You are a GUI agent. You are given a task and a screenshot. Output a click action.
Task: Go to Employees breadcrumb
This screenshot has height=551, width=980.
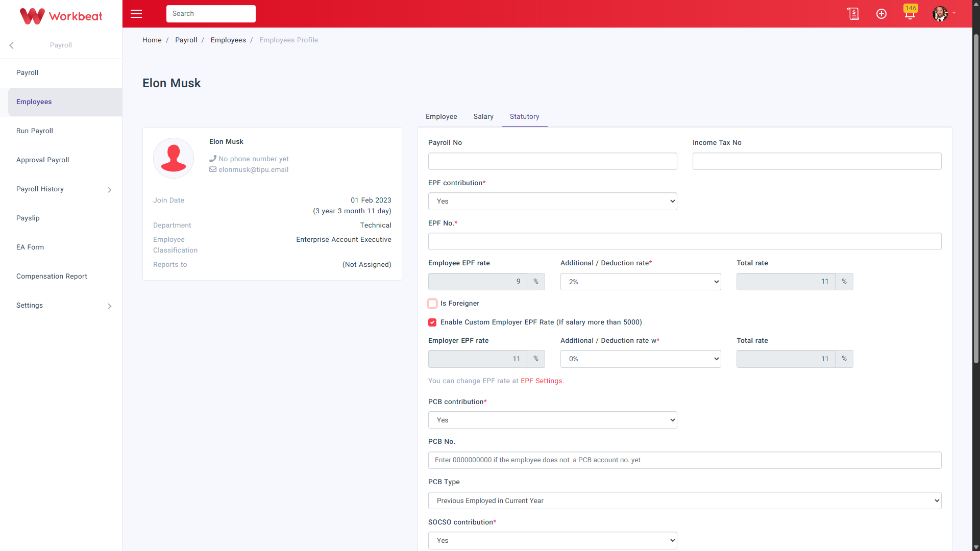point(228,40)
